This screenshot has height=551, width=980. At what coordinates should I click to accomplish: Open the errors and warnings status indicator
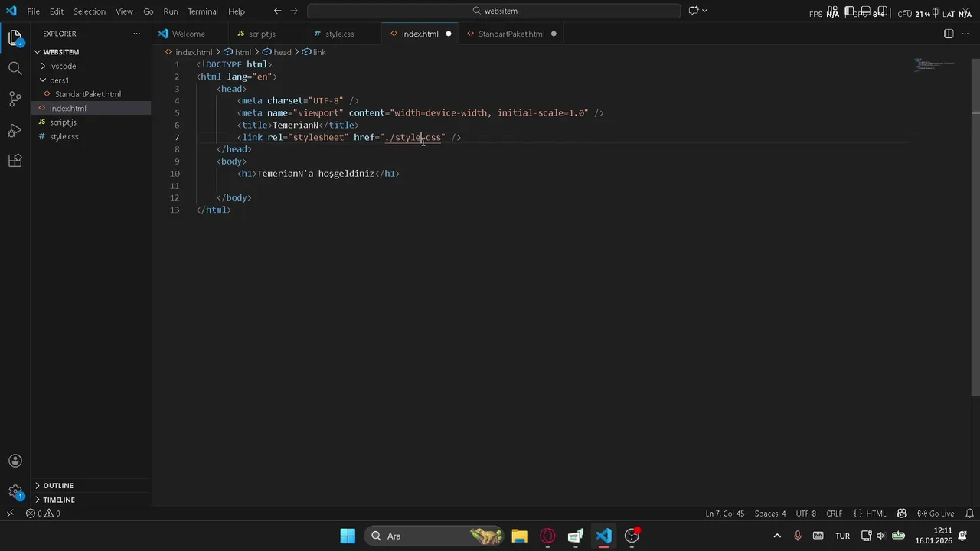tap(43, 514)
